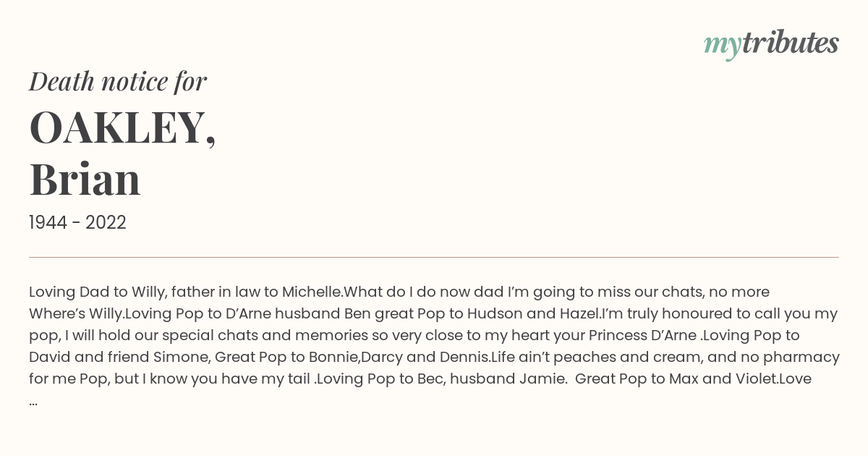Click the first name Brian
The height and width of the screenshot is (456, 868).
pyautogui.click(x=85, y=179)
